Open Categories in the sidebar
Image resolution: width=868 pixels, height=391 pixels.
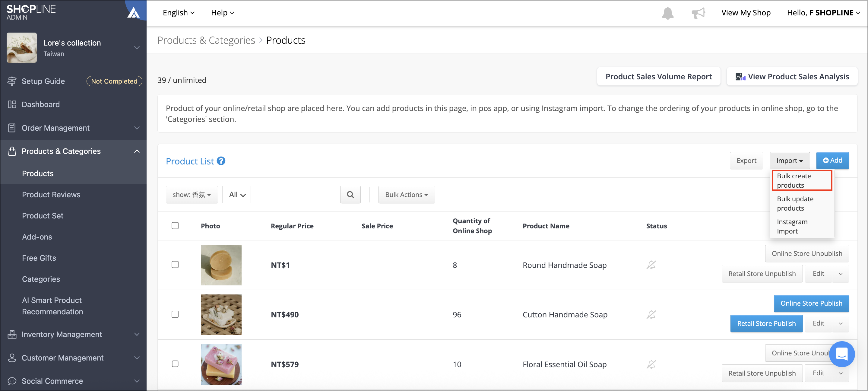point(41,279)
